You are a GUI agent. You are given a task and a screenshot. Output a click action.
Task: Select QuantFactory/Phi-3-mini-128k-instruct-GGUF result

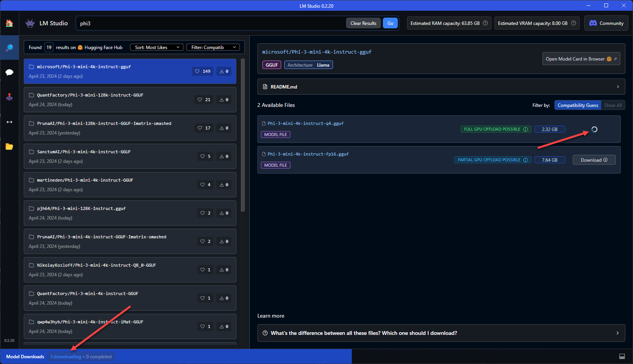130,100
